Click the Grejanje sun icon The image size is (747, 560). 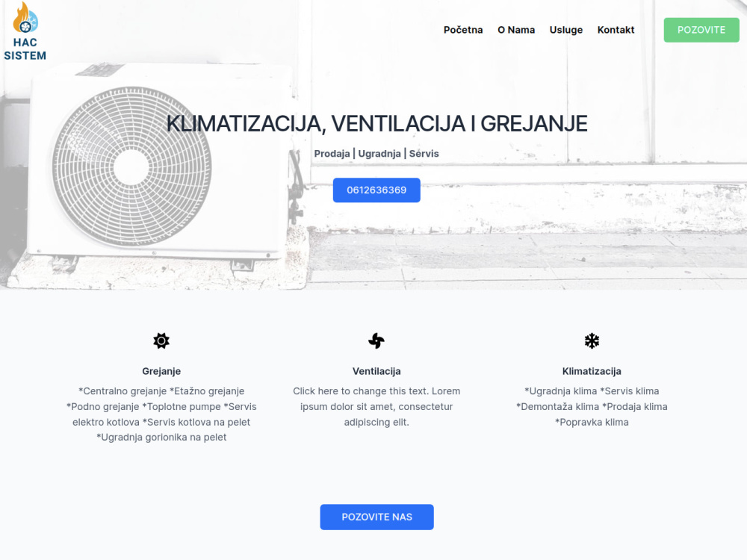point(161,341)
